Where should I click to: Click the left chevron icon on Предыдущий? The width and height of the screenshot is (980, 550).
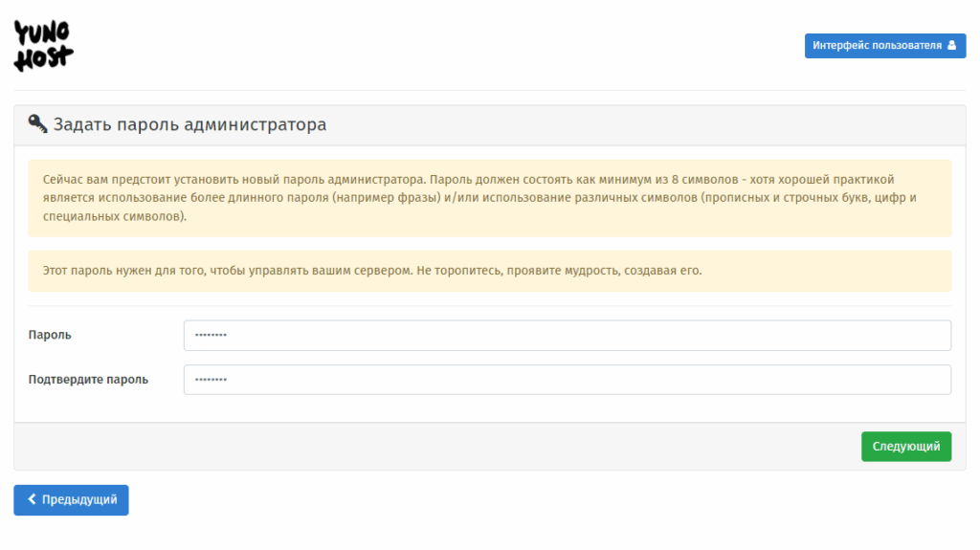tap(32, 498)
